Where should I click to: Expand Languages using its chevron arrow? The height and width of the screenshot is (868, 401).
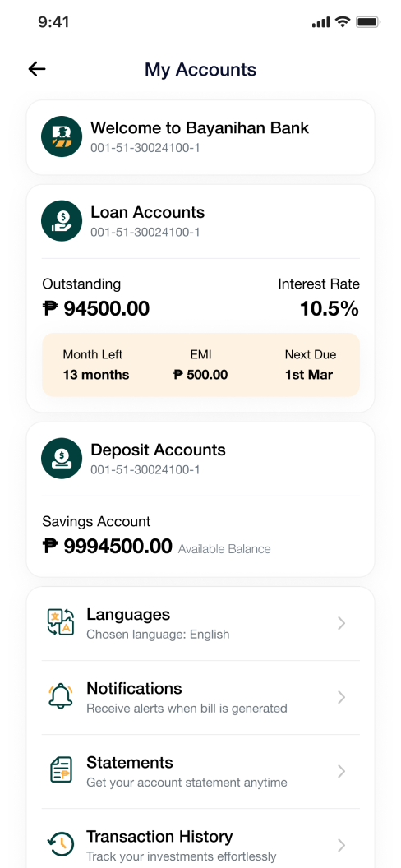(x=342, y=623)
